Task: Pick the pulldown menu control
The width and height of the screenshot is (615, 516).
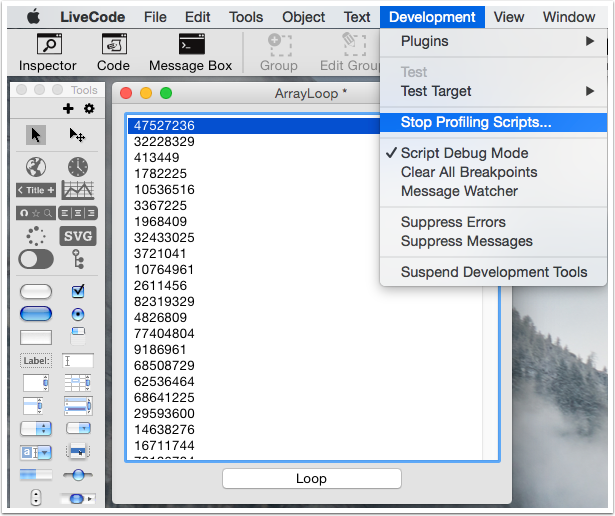Action: 78,428
